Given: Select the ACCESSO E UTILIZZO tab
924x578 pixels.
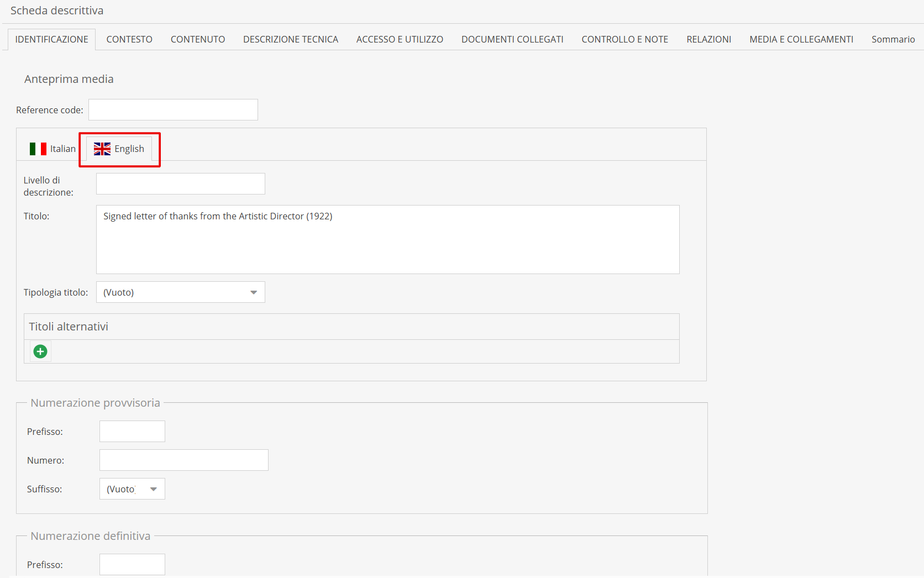Looking at the screenshot, I should point(400,39).
